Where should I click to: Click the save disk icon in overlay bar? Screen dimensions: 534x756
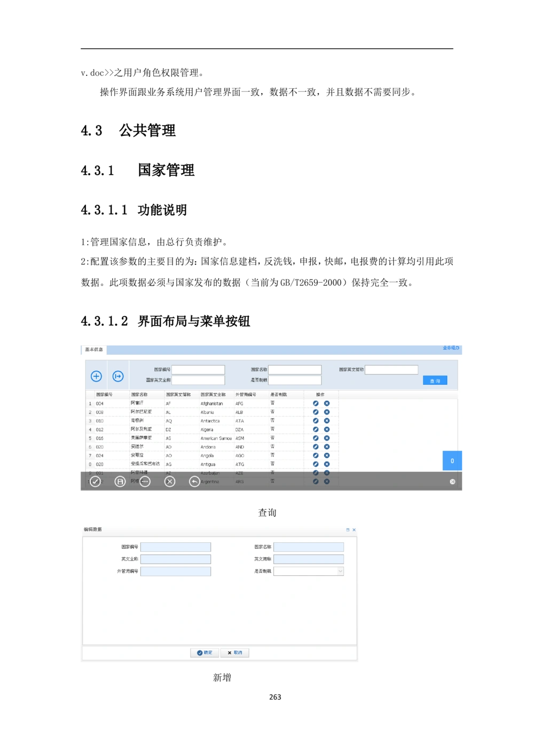click(120, 482)
